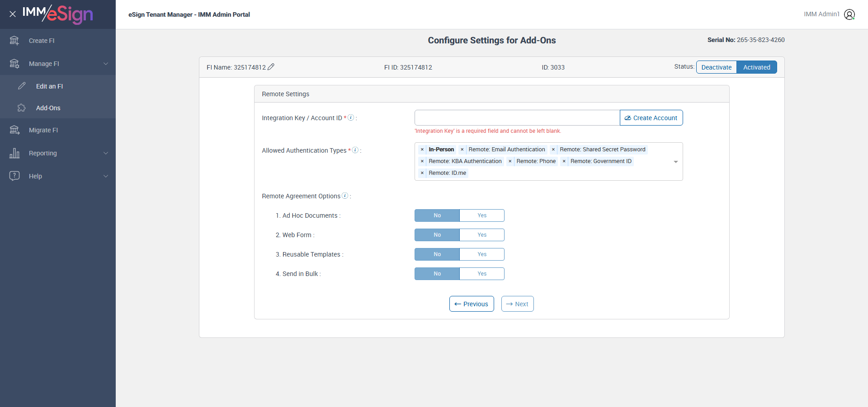Set Ad Hoc Documents to No
868x407 pixels.
[437, 215]
